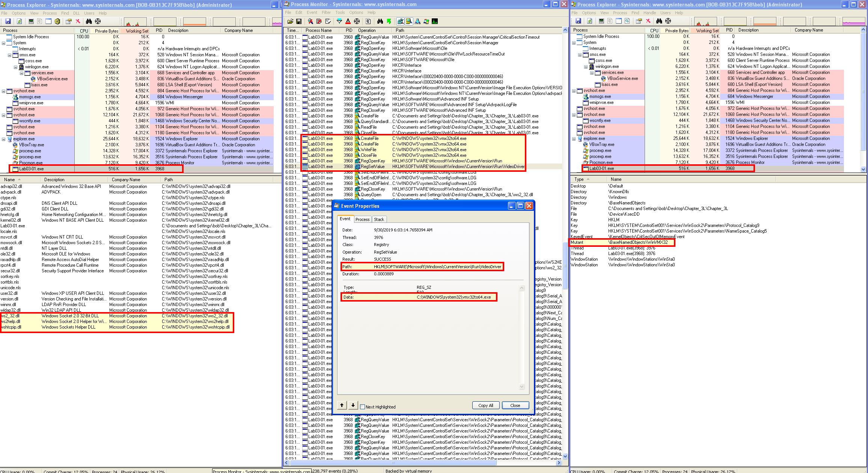The width and height of the screenshot is (868, 473).
Task: Collapse winlogon.exe node in right Process Explorer
Action: (586, 66)
